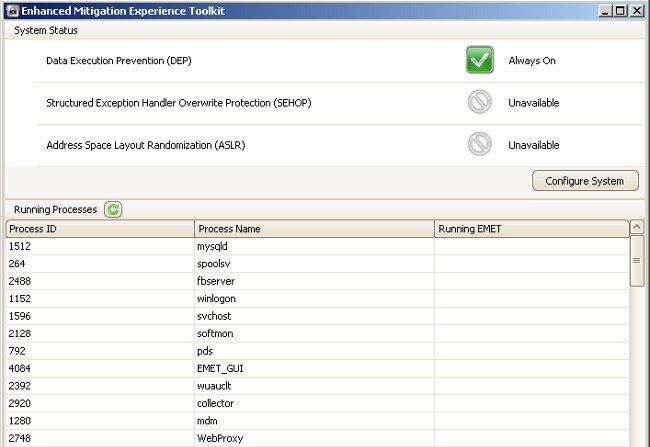Click the Address Space Layout Randomization label
This screenshot has height=447, width=650.
point(146,145)
